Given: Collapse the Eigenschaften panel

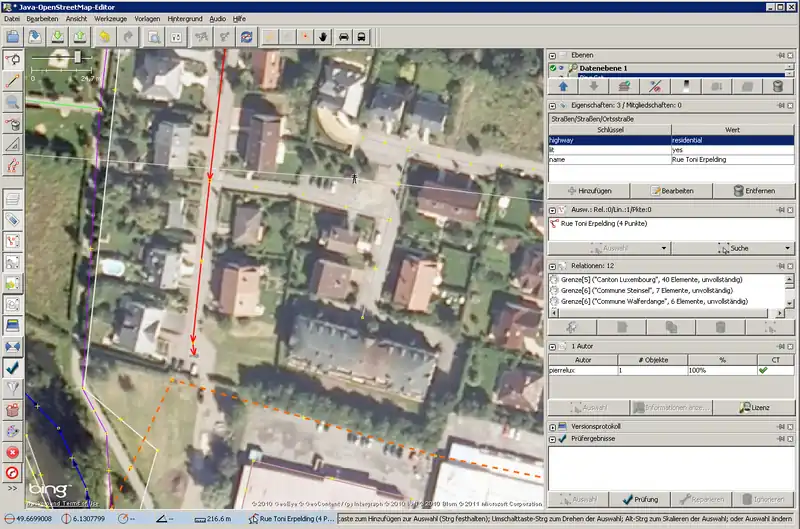Looking at the screenshot, I should (x=553, y=104).
